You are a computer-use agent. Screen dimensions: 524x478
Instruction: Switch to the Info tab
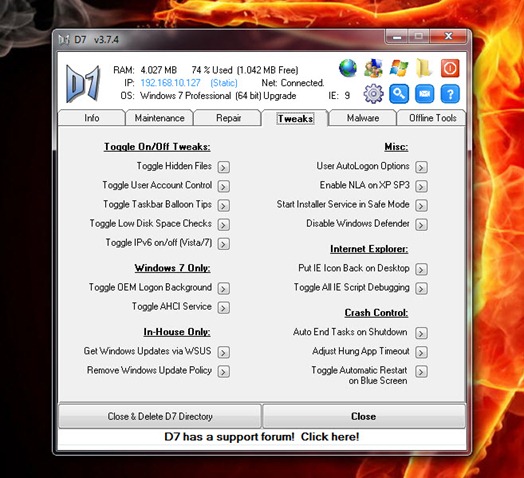point(92,118)
